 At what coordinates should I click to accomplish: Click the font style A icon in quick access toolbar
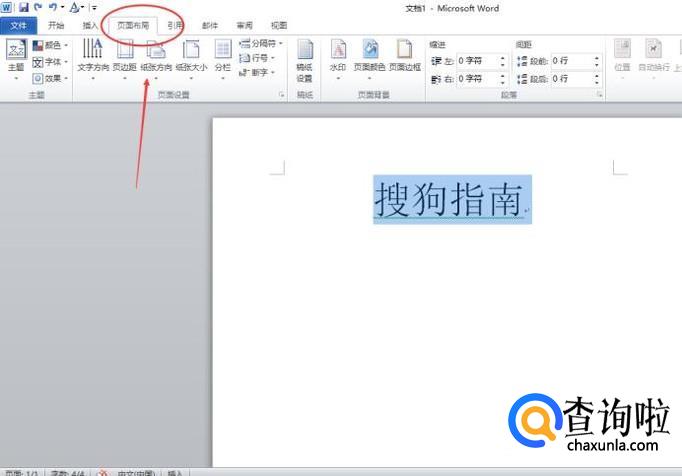pos(74,7)
